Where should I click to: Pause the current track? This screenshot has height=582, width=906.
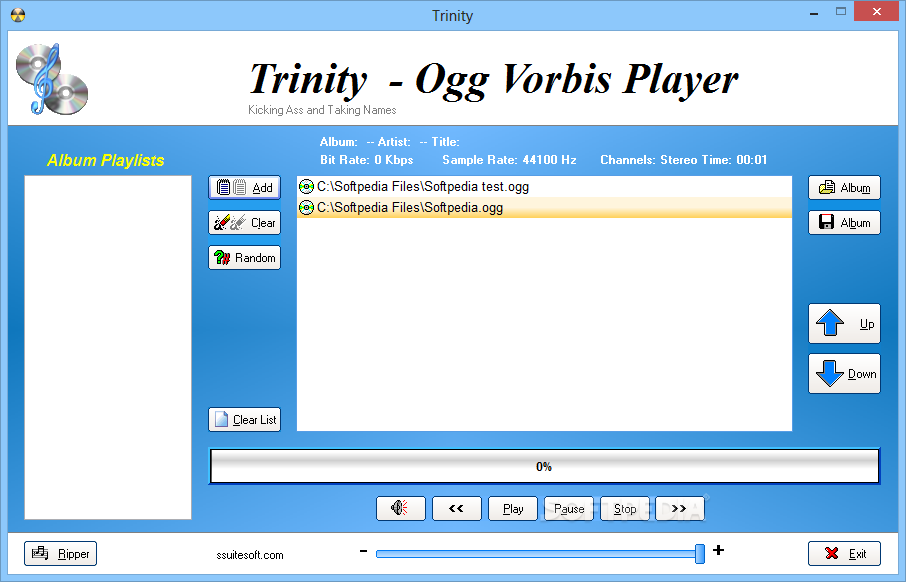(569, 509)
